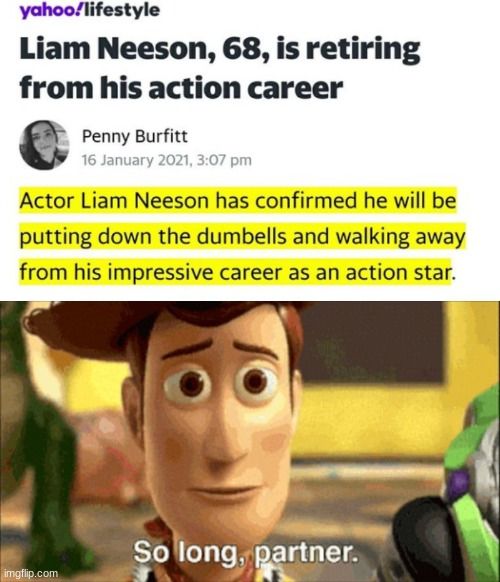Click the 'So long, partner.' caption
The height and width of the screenshot is (582, 500).
(x=245, y=552)
